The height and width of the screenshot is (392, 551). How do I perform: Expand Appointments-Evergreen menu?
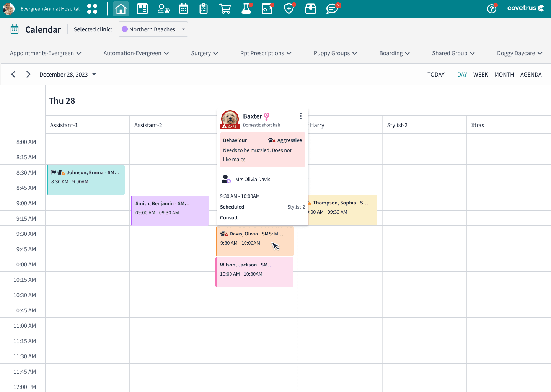46,53
